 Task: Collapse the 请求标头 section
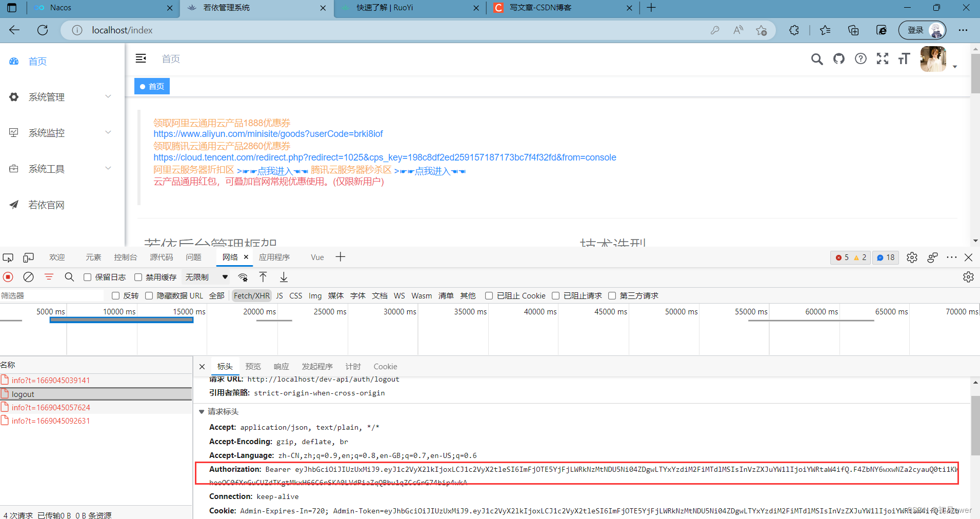202,412
